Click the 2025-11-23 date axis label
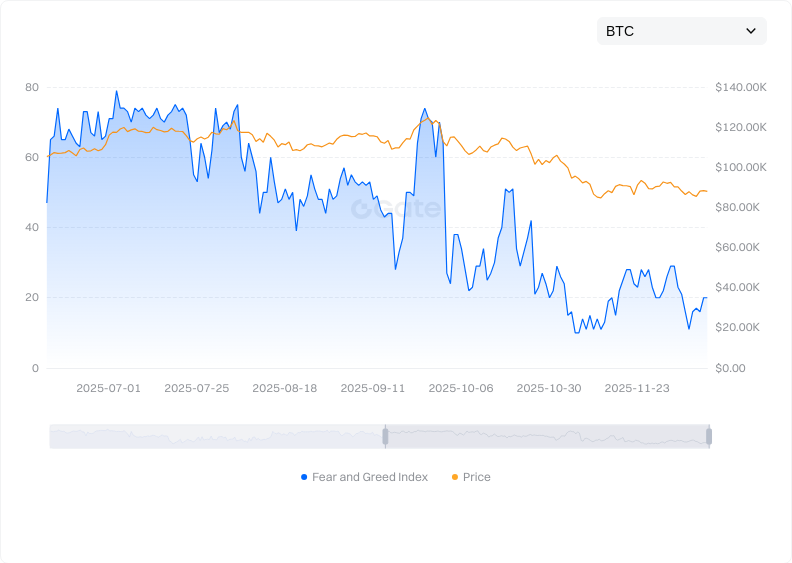This screenshot has height=563, width=792. pyautogui.click(x=637, y=388)
